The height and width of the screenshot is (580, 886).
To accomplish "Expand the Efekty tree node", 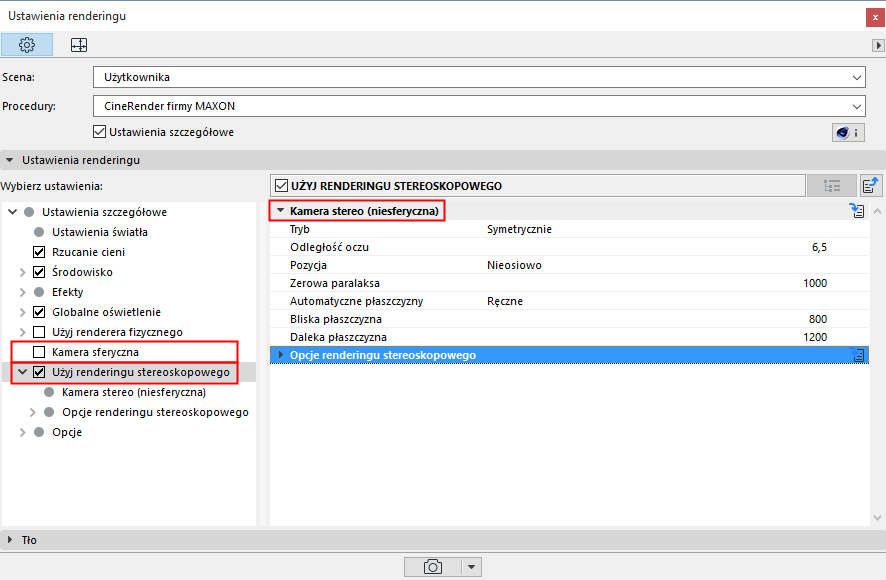I will pyautogui.click(x=23, y=292).
